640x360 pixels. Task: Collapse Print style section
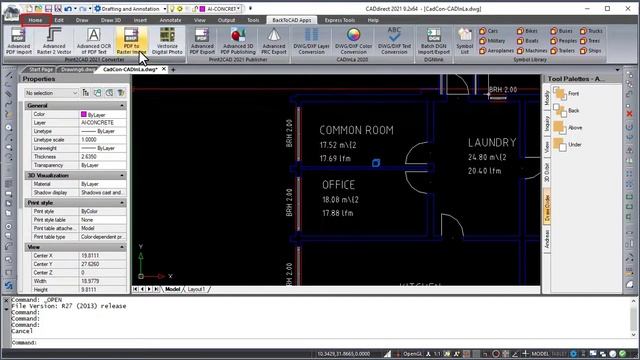click(122, 203)
